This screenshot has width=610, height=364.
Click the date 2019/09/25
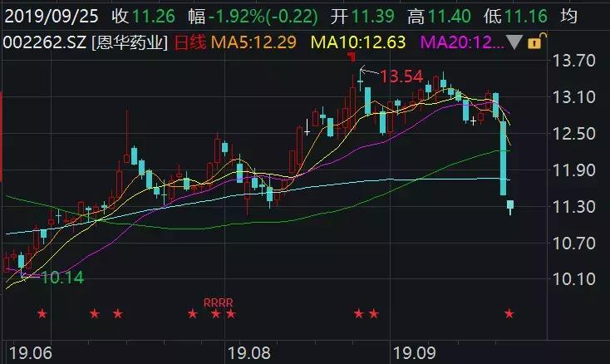click(x=52, y=17)
